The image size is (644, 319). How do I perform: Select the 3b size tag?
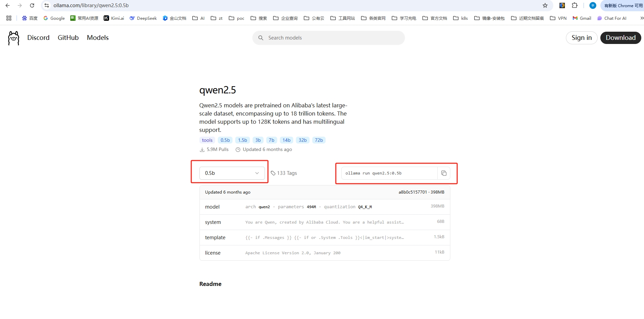[x=258, y=140]
